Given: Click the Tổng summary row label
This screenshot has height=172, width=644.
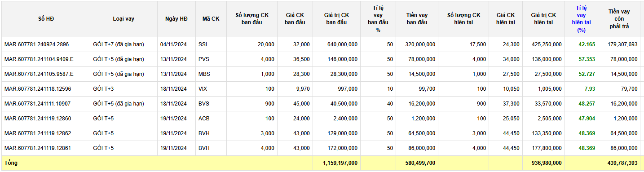Looking at the screenshot, I should coord(11,163).
